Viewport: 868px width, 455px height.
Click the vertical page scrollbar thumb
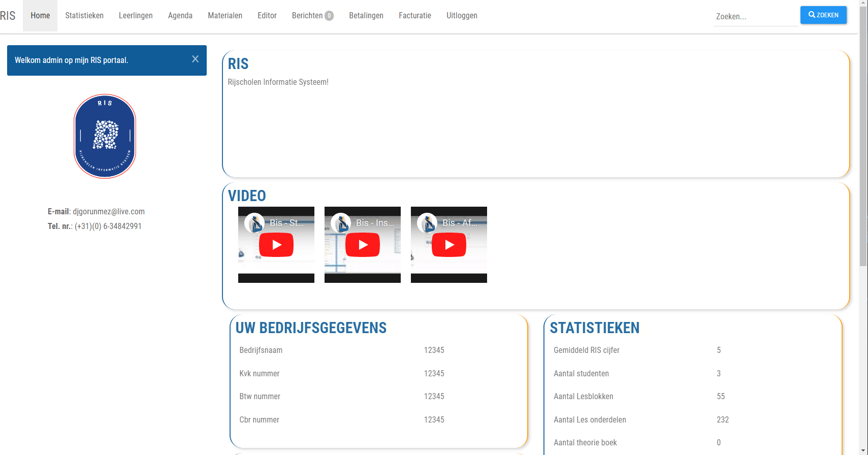pyautogui.click(x=863, y=136)
